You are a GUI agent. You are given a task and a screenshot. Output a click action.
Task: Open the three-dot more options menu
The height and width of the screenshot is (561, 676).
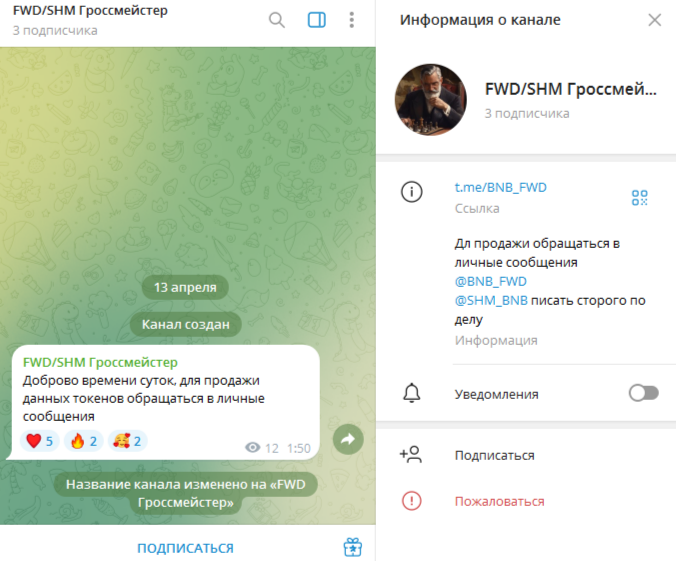[x=352, y=20]
